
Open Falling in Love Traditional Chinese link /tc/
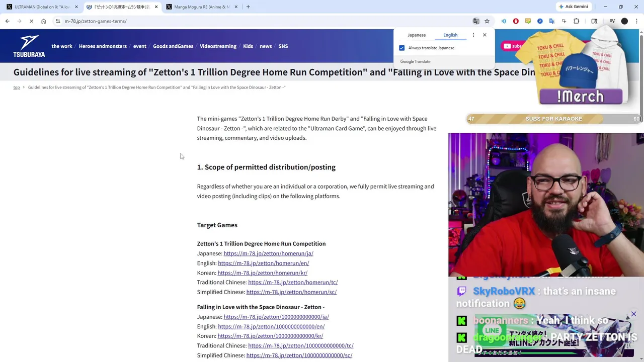point(300,345)
